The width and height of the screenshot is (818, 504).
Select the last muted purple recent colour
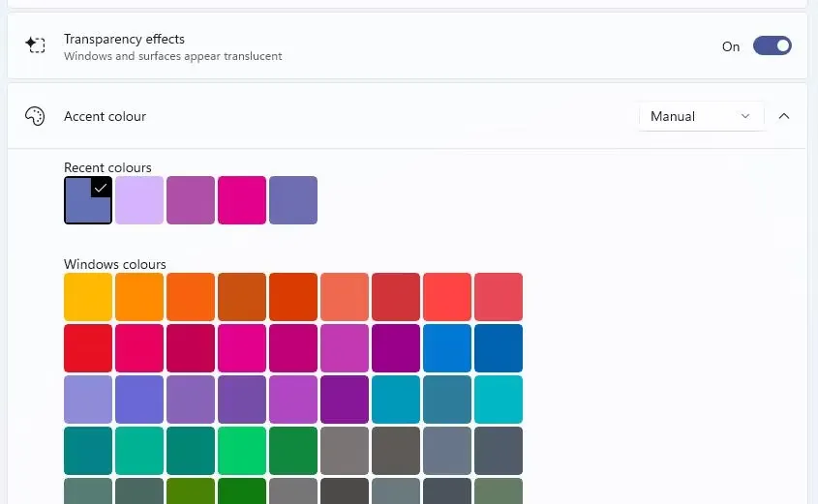pyautogui.click(x=293, y=200)
